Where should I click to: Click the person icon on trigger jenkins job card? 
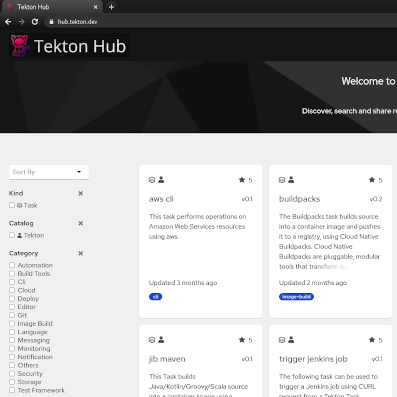(x=291, y=340)
